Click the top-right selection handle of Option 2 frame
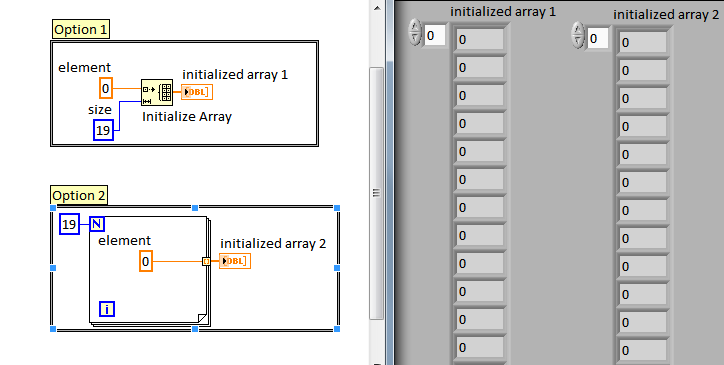The width and height of the screenshot is (724, 365). (337, 208)
